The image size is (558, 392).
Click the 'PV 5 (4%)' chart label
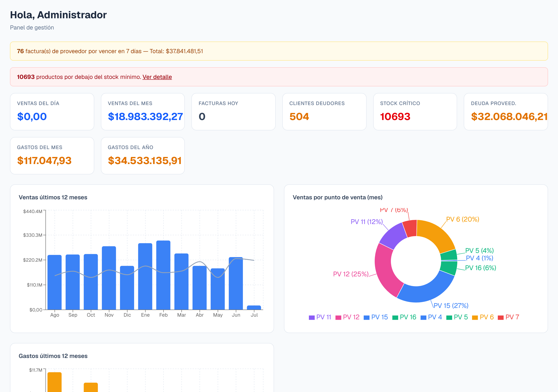click(480, 251)
